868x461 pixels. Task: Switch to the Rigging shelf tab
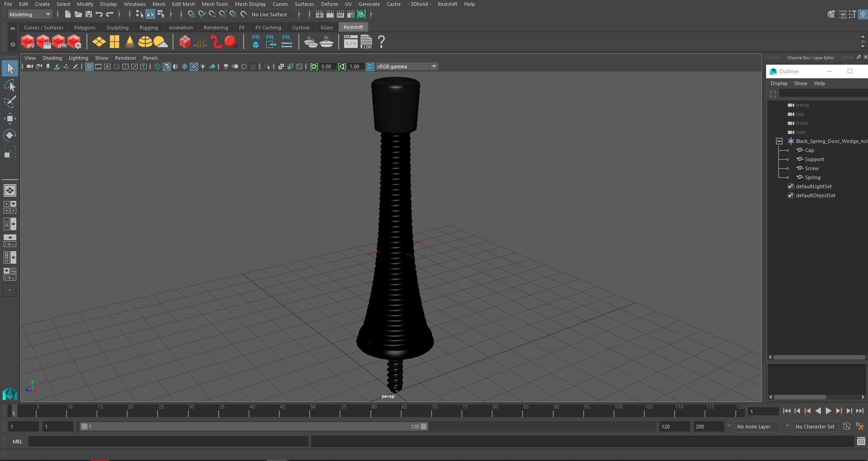click(149, 28)
